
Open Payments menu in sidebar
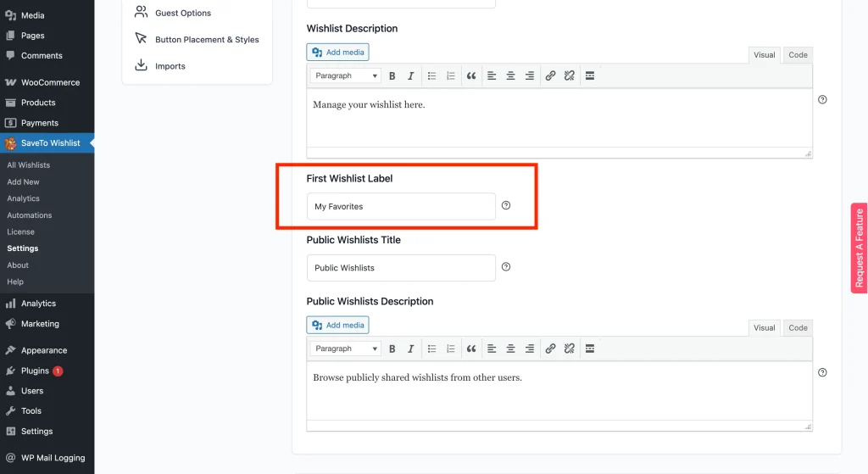(x=47, y=123)
